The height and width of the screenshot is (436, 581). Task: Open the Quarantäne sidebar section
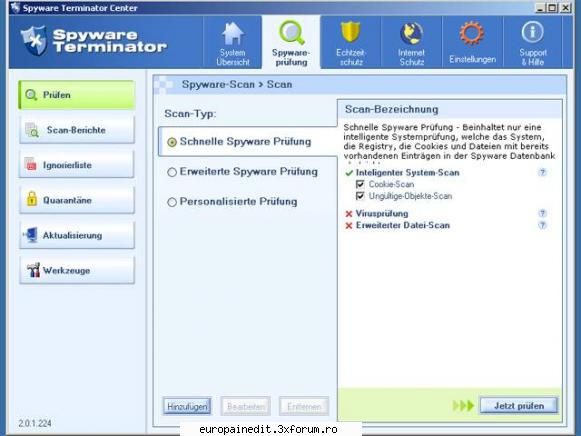tap(77, 200)
